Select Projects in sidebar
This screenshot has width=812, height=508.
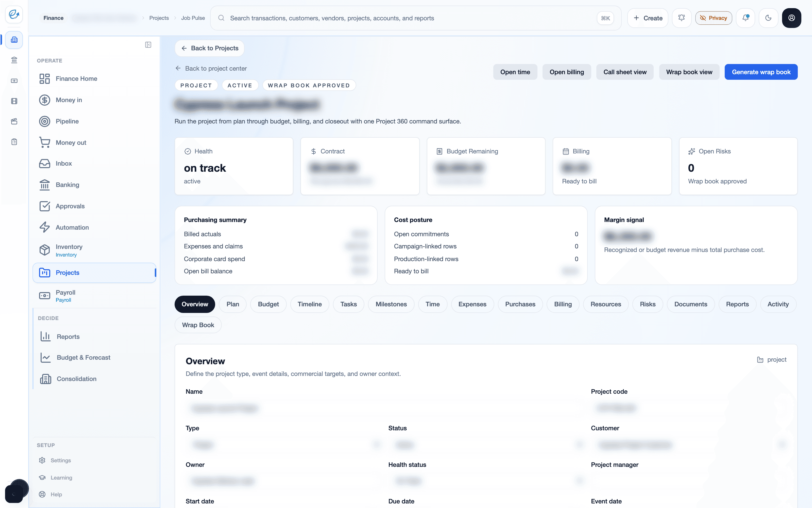pos(94,273)
